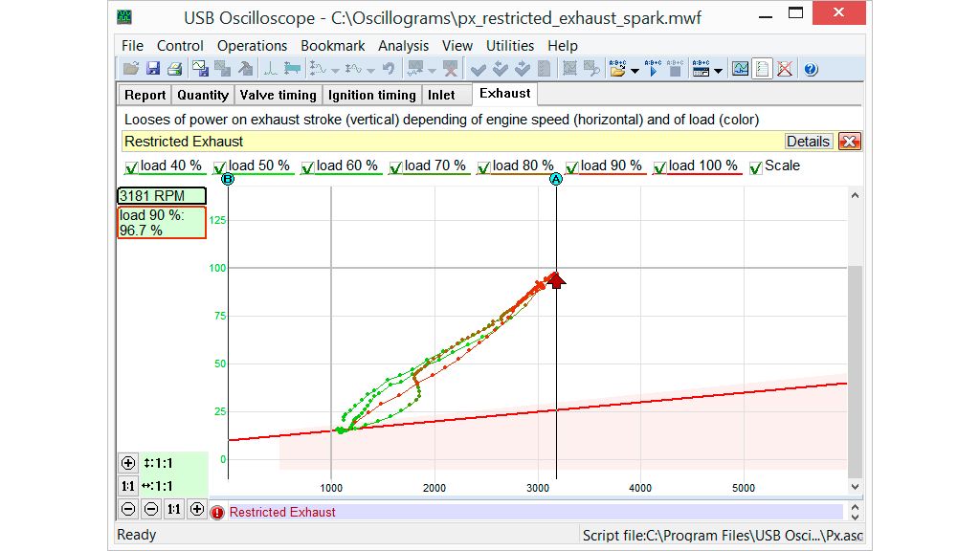Click the 3181 RPM readout box
The height and width of the screenshot is (551, 980).
(162, 196)
